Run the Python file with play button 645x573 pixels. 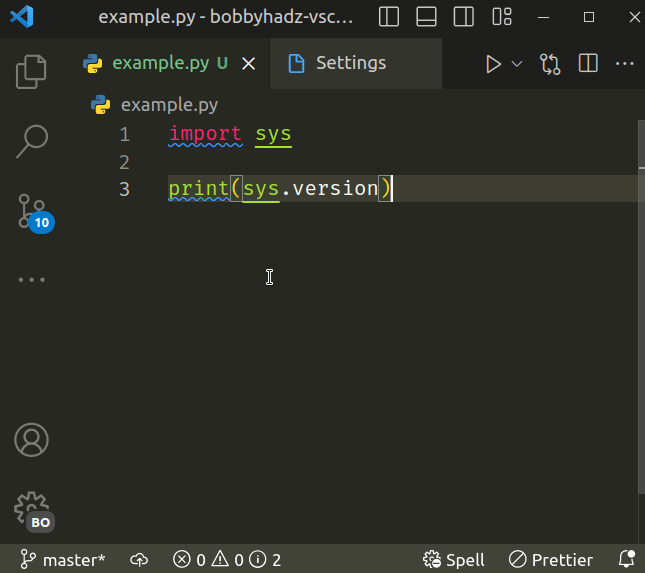coord(493,64)
